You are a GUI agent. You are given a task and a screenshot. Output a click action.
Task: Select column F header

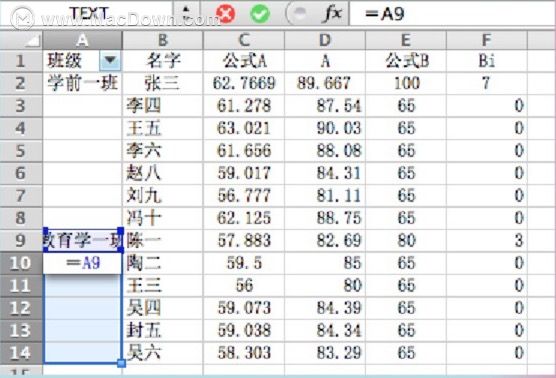(486, 40)
